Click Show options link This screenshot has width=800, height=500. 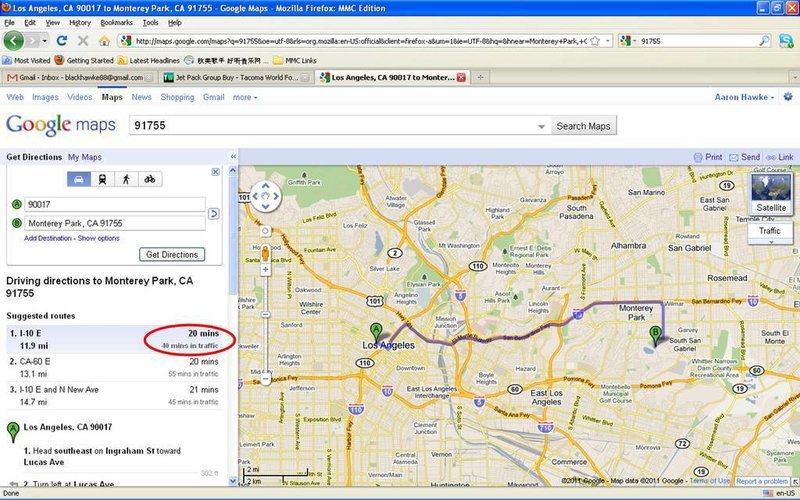[98, 238]
